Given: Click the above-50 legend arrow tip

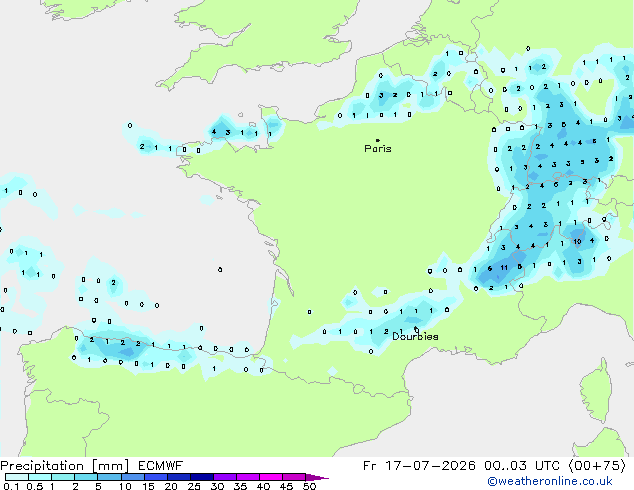Looking at the screenshot, I should point(317,477).
